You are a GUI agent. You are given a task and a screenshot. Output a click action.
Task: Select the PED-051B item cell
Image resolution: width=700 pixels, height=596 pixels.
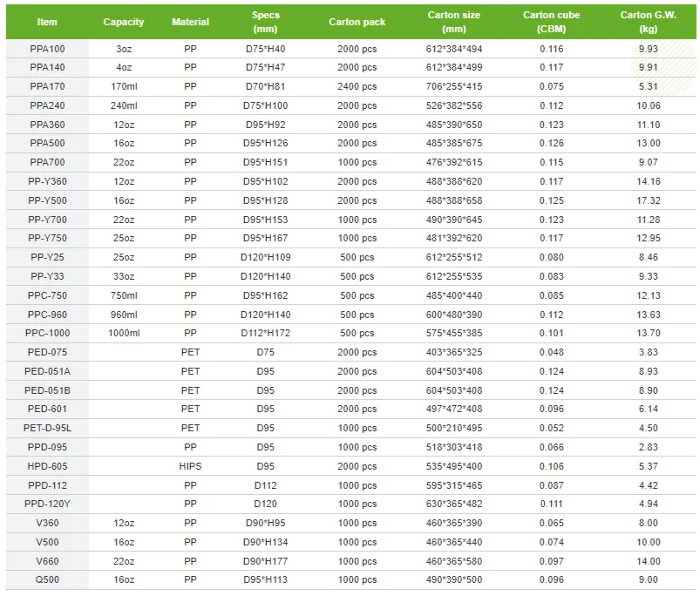click(x=47, y=390)
